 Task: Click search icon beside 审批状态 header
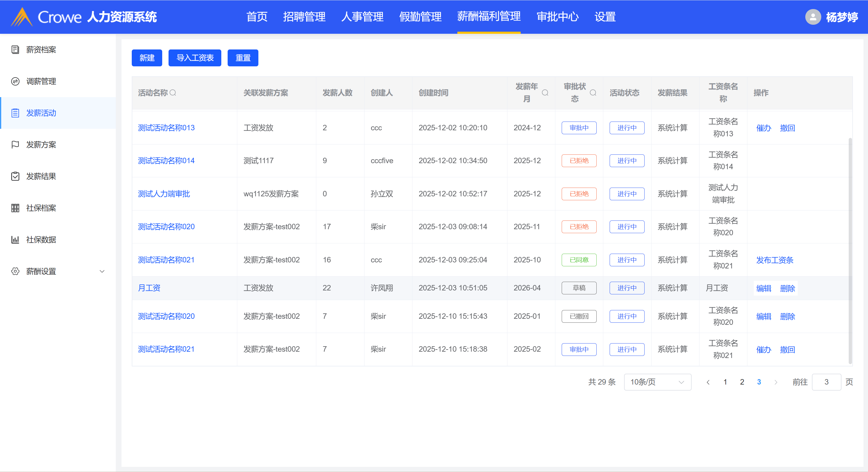pyautogui.click(x=593, y=93)
